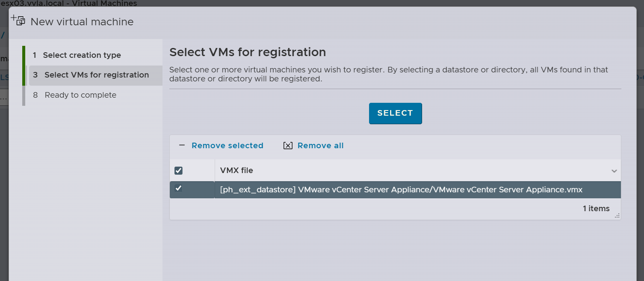Image resolution: width=644 pixels, height=281 pixels.
Task: Open the VMX file column dropdown chevron
Action: (614, 170)
